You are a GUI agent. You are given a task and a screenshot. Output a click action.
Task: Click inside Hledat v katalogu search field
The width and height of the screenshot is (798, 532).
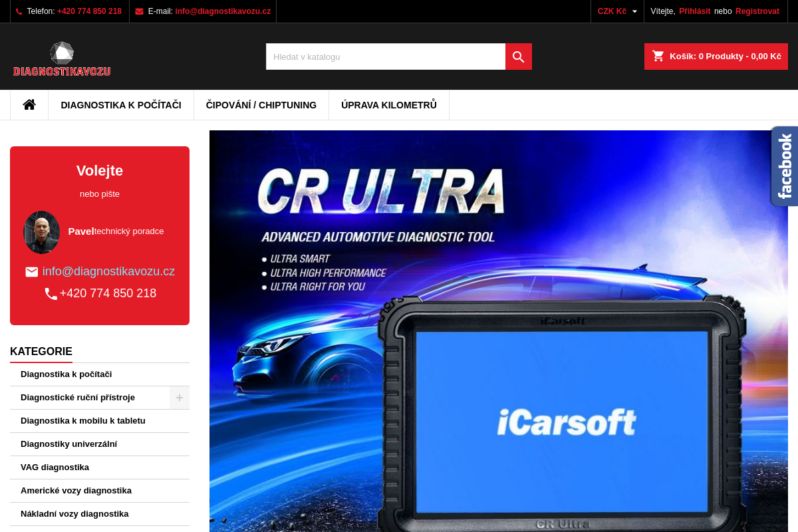386,57
